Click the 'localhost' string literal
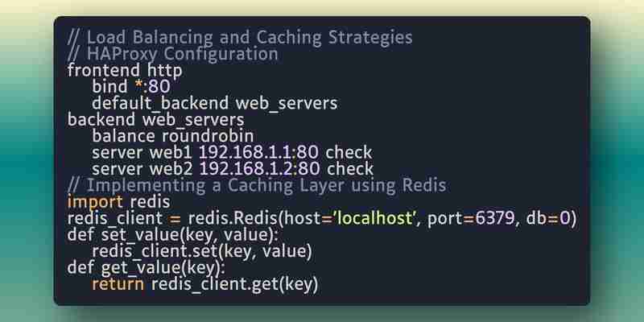Viewport: 644px width, 322px height. point(375,218)
